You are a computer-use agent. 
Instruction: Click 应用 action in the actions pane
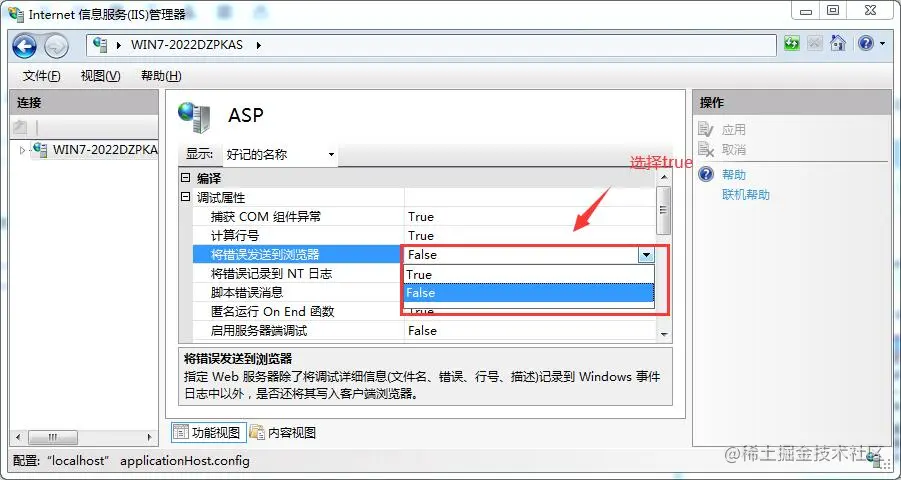point(734,130)
